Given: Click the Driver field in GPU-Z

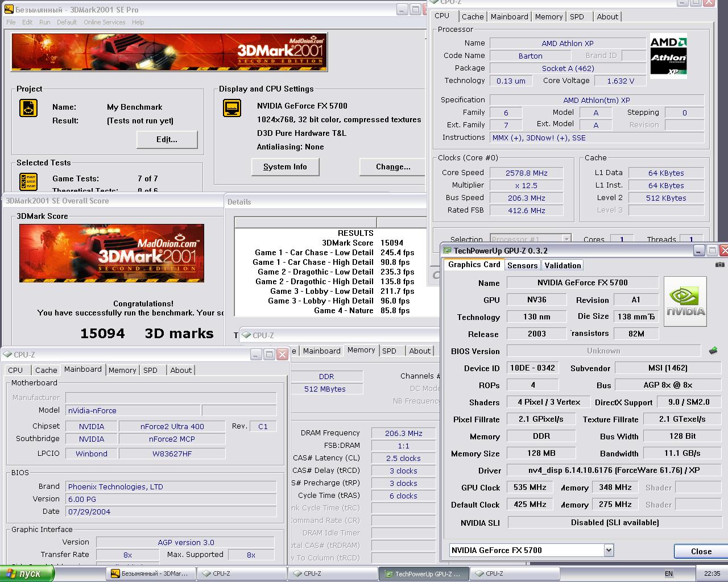Looking at the screenshot, I should coord(614,470).
